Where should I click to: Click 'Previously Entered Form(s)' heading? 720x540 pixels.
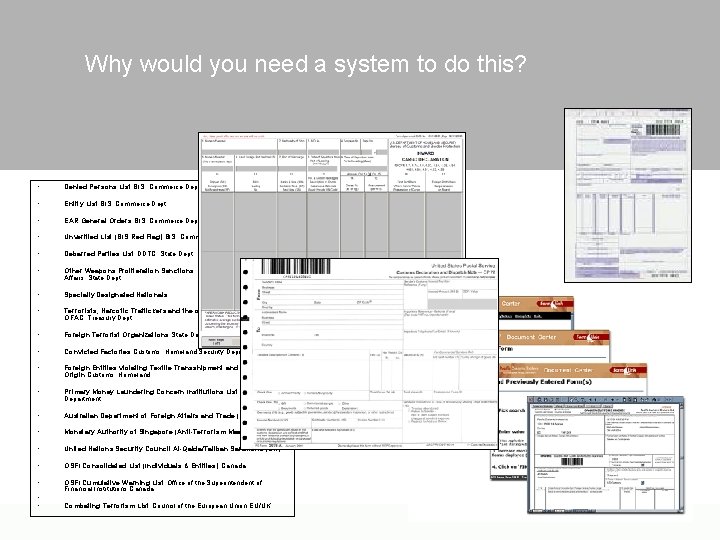[546, 382]
